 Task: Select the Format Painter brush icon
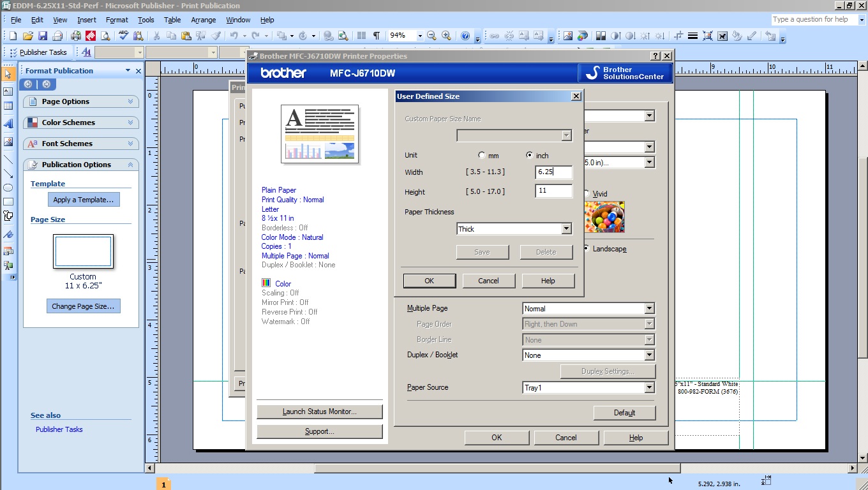click(x=216, y=36)
